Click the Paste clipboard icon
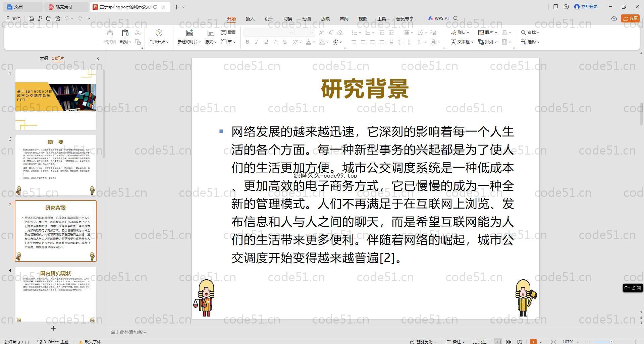Screen dimensions: 644x344 click(x=125, y=33)
